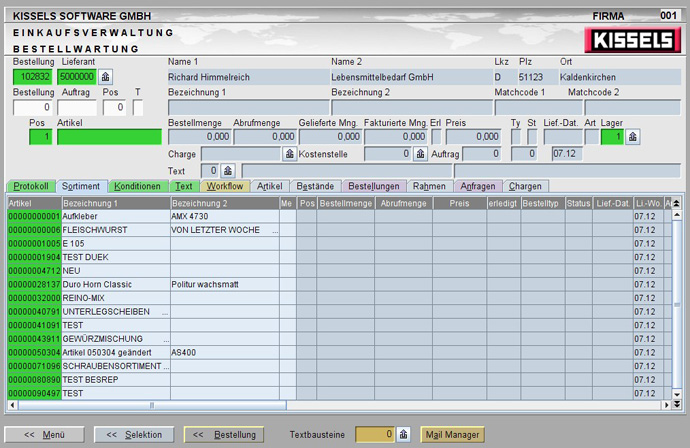The height and width of the screenshot is (448, 690).
Task: Switch to the Anfragen tab
Action: [x=478, y=186]
